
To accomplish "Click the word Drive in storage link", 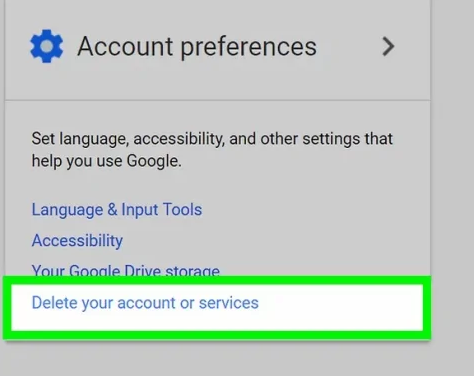I will 143,270.
